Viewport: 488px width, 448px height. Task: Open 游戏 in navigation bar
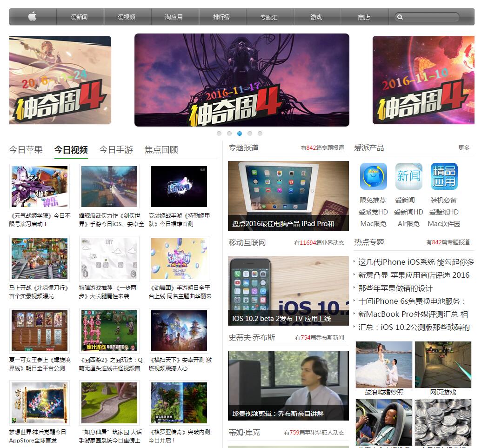click(316, 17)
